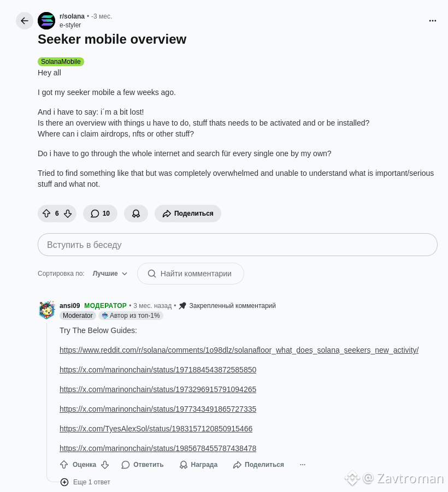Give an award to the post
Screen dimensions: 448x492
[x=136, y=214]
